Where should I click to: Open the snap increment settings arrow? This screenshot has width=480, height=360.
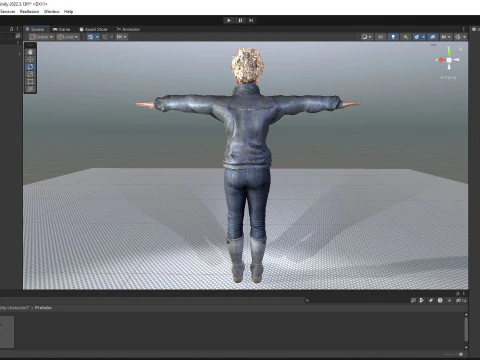pos(112,37)
